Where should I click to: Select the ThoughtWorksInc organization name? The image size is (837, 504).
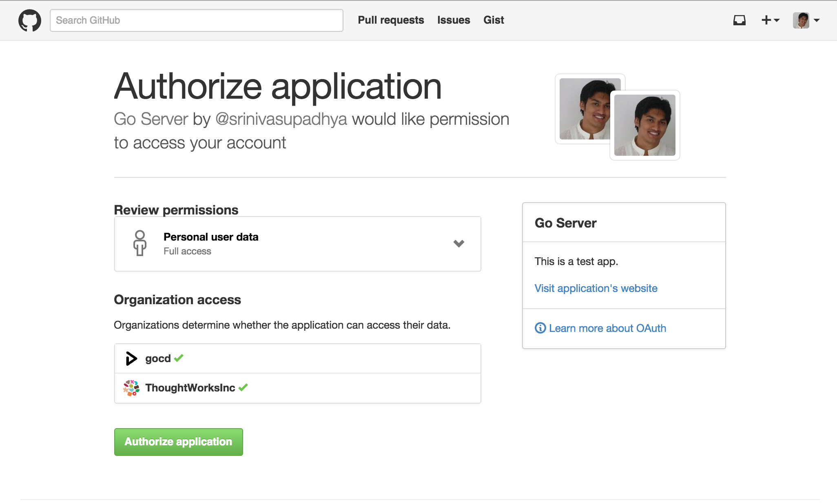[x=190, y=388]
